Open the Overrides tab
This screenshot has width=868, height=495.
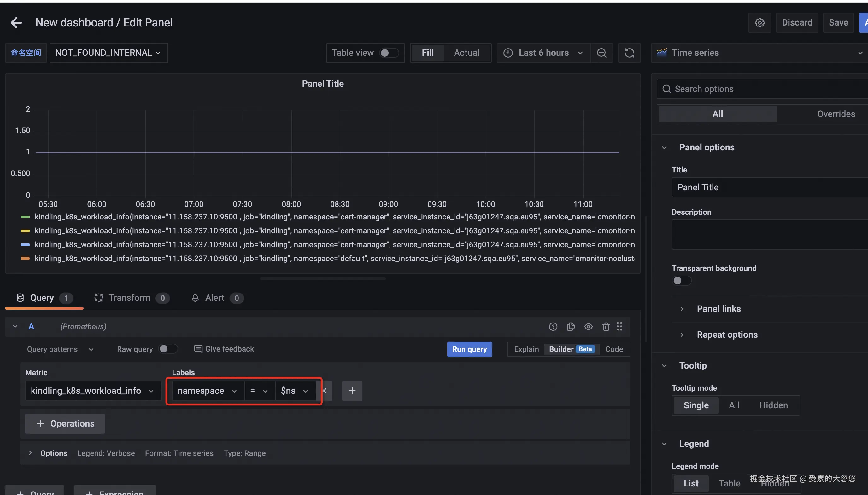836,114
